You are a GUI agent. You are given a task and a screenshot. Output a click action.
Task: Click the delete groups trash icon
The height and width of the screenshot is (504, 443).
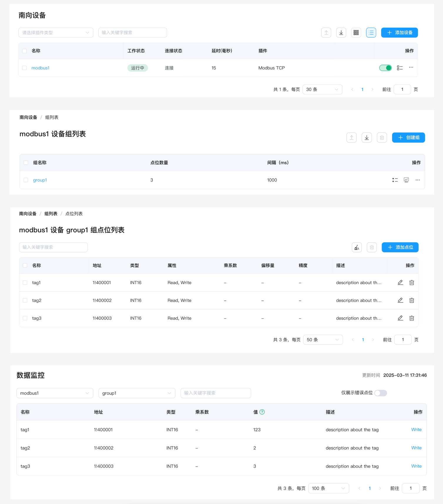click(382, 137)
